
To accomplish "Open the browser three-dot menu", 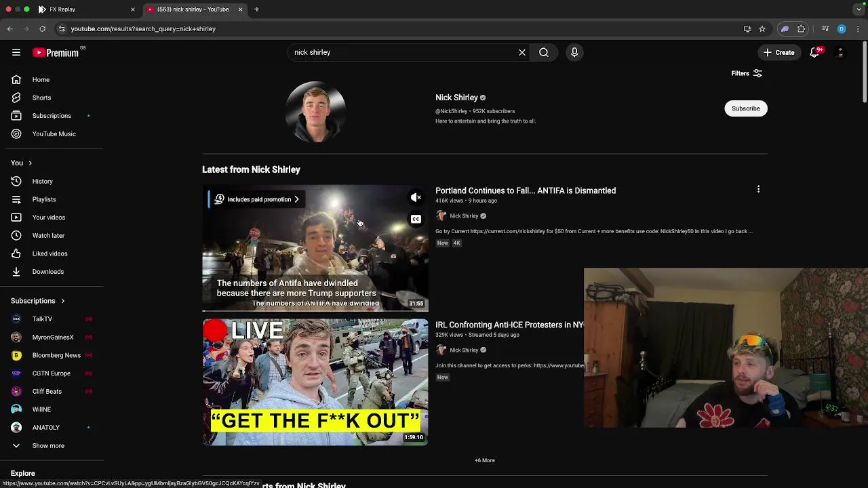I will pos(858,28).
